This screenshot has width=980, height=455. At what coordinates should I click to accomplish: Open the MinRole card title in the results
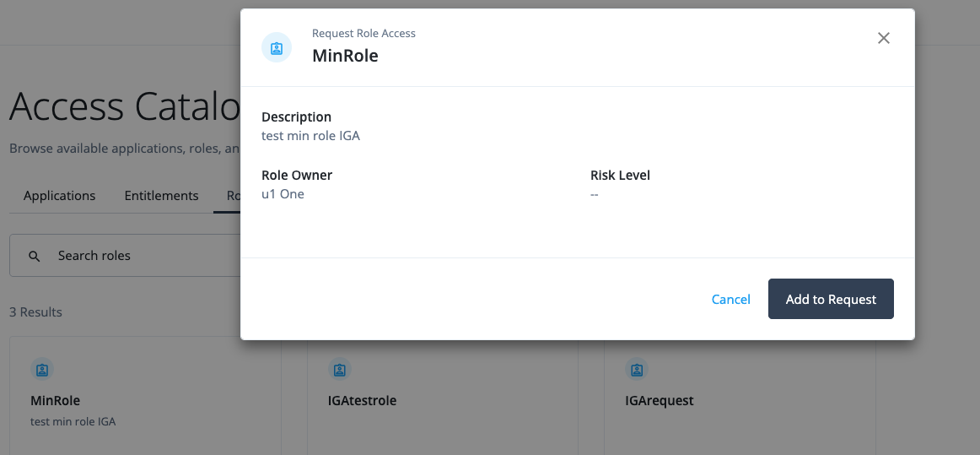pyautogui.click(x=55, y=400)
